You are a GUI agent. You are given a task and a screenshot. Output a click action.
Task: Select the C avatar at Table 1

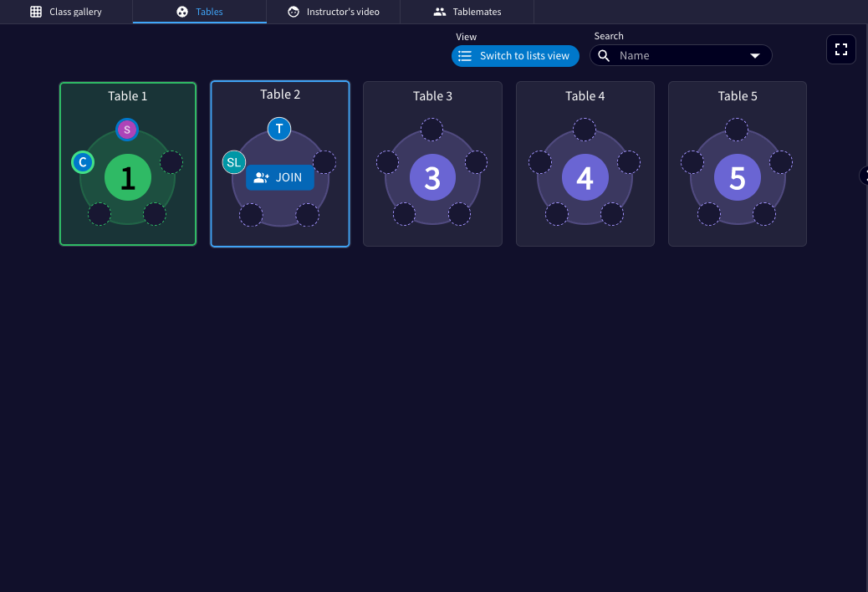83,162
